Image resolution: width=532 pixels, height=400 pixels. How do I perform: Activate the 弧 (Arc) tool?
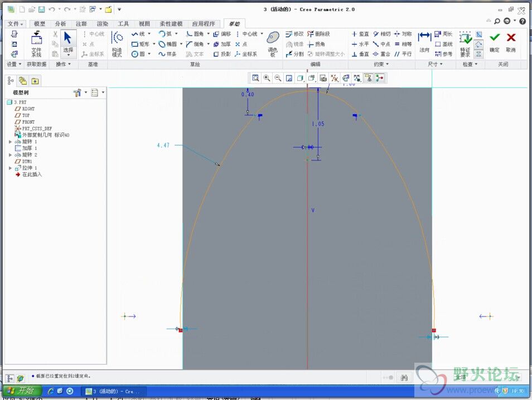pos(165,34)
